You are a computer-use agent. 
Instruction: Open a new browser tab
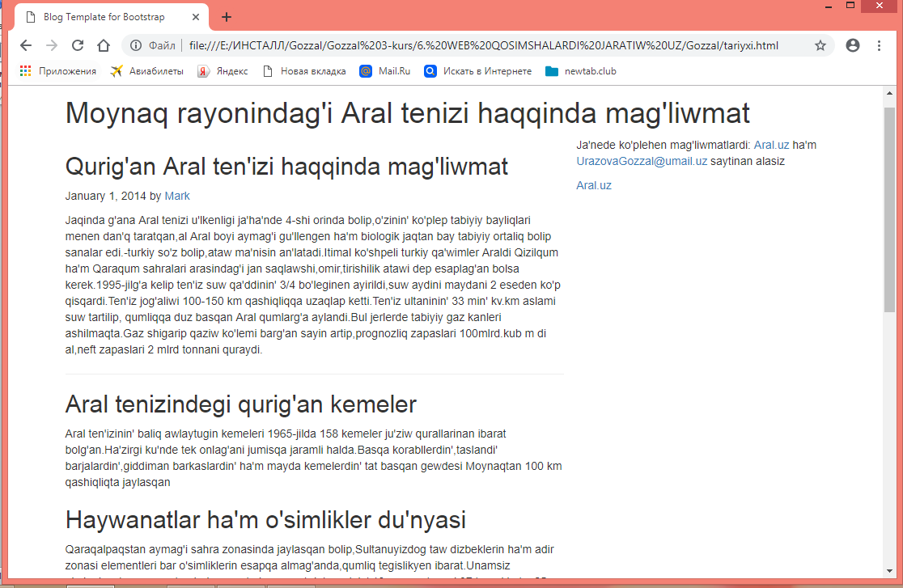(227, 17)
